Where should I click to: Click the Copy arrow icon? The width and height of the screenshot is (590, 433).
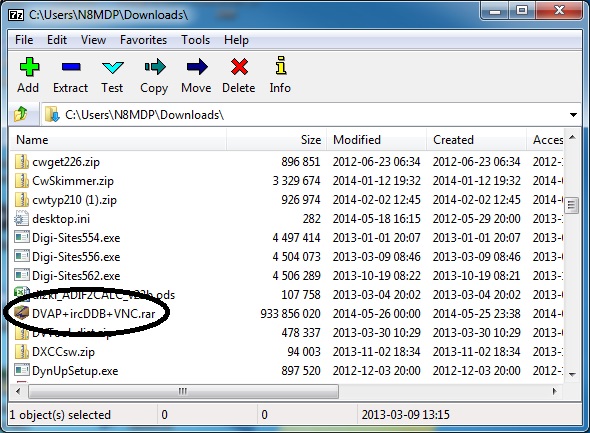point(155,67)
